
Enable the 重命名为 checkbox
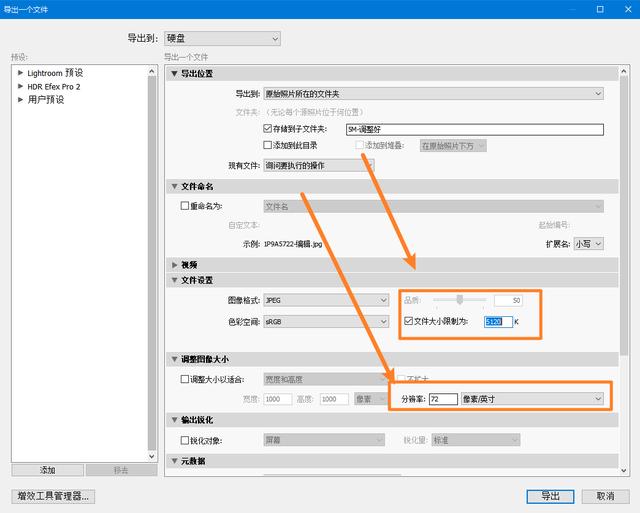click(184, 206)
